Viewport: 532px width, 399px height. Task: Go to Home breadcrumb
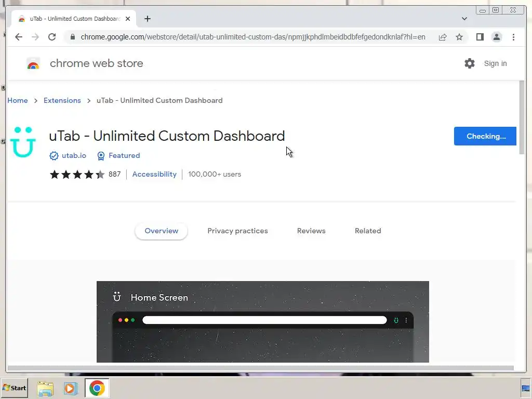pos(18,100)
